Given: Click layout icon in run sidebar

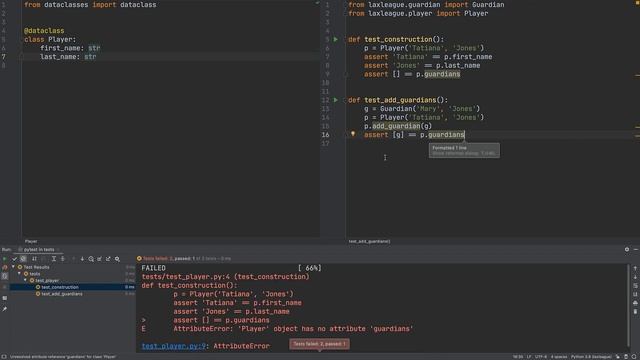Looking at the screenshot, I should 5,298.
